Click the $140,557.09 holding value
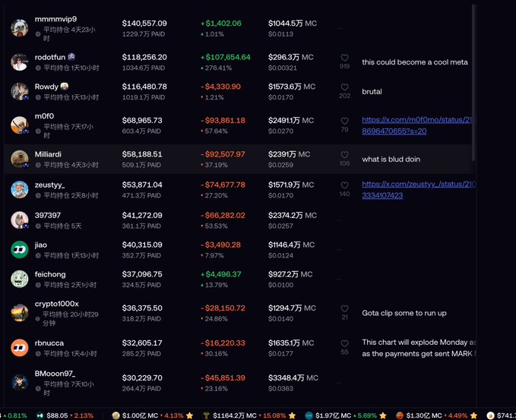 [144, 24]
